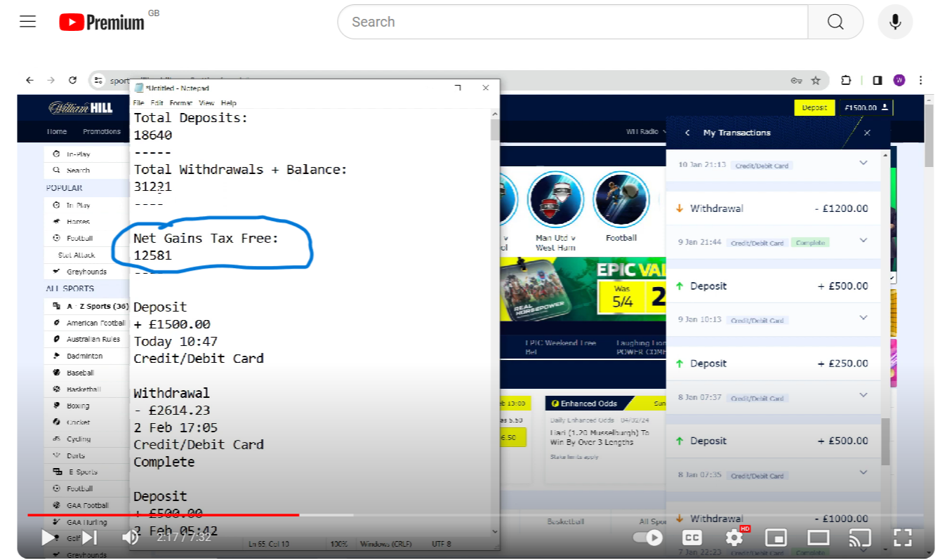
Task: Click the Complete status badge on withdrawal
Action: pos(810,242)
